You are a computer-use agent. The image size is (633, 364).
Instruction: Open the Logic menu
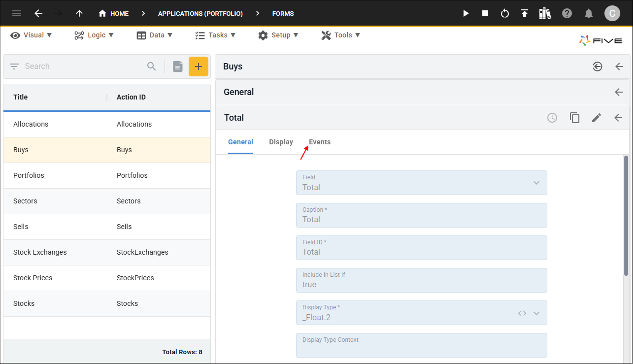tap(94, 35)
